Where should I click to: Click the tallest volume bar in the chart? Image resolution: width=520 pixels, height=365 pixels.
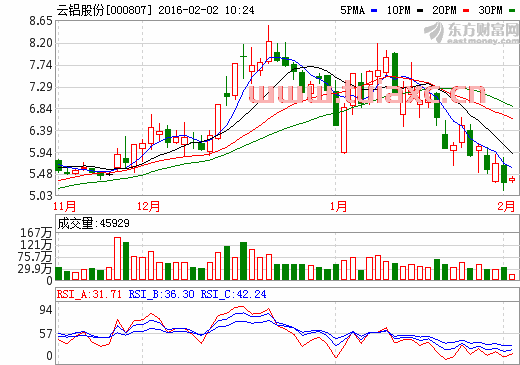coord(117,258)
